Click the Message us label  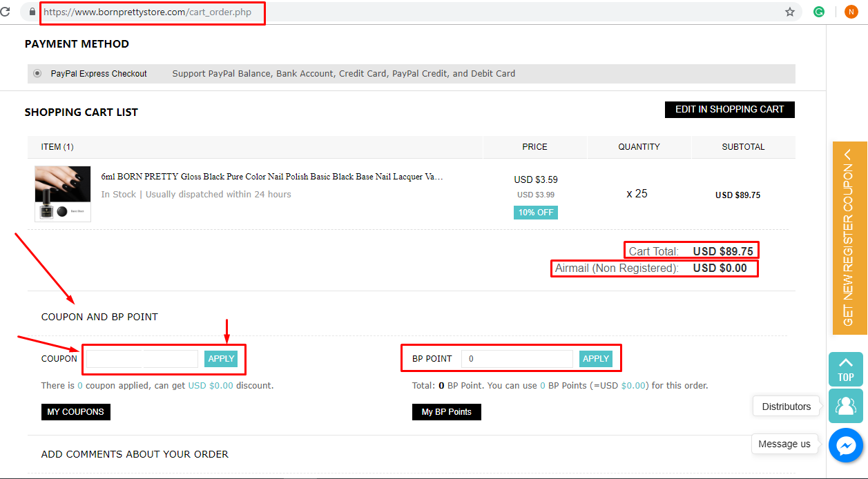coord(784,444)
